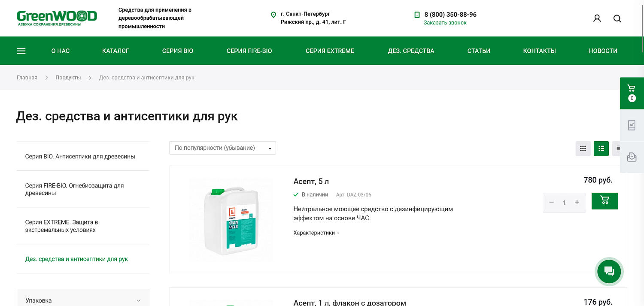This screenshot has height=306, width=644.
Task: Increase Асепт 5 л quantity with plus
Action: [577, 202]
